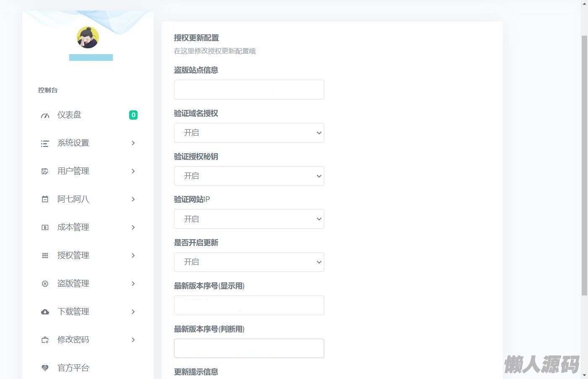Go to 仪表盘 dashboard menu item
This screenshot has width=588, height=379.
pyautogui.click(x=69, y=115)
